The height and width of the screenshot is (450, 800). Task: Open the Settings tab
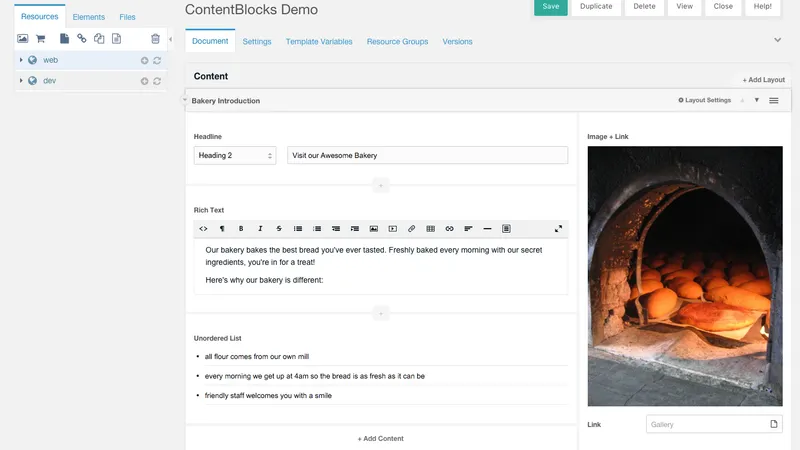click(257, 41)
